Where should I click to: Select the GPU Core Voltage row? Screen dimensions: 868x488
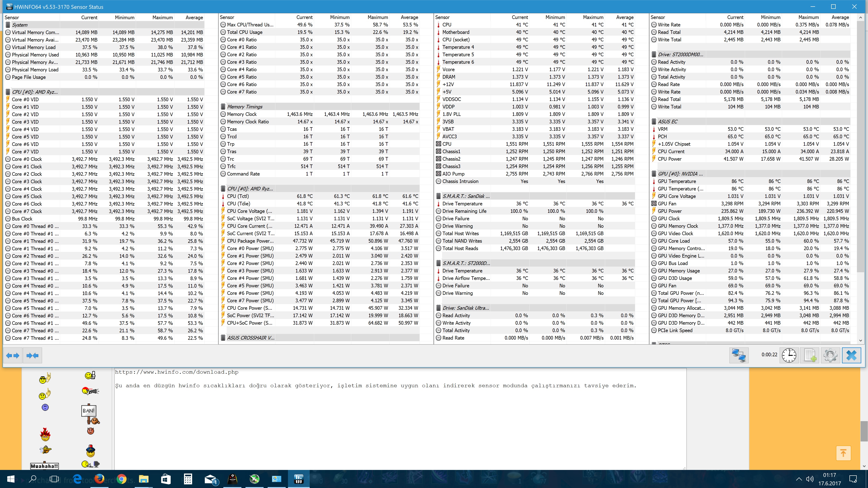tap(750, 196)
